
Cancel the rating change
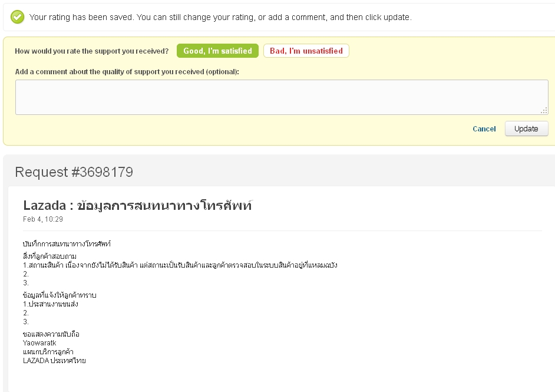point(484,129)
